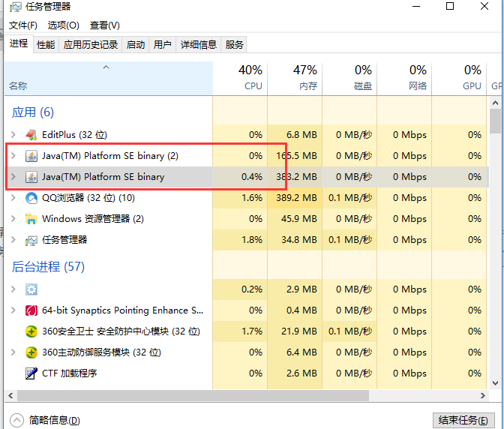Click the Java icon in the binary (2) row
The height and width of the screenshot is (429, 504).
(31, 156)
